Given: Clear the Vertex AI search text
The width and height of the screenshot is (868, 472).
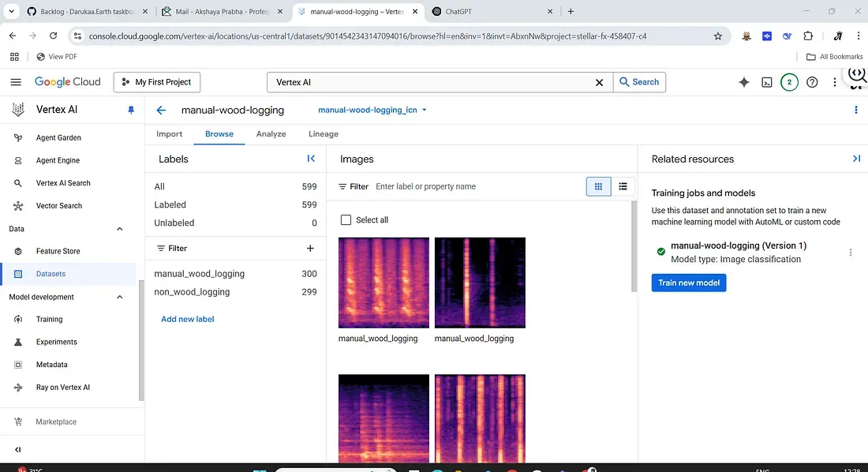Looking at the screenshot, I should click(599, 82).
